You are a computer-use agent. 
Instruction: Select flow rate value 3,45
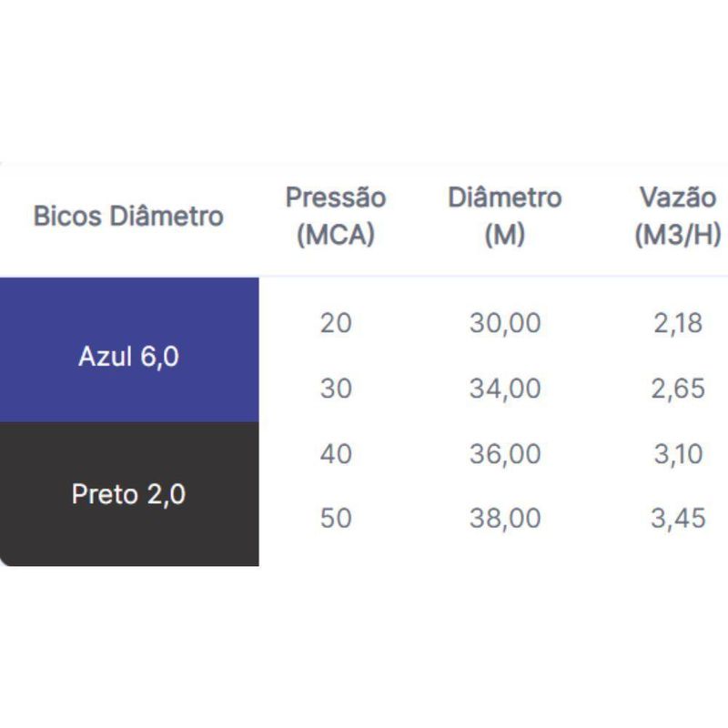pos(678,518)
